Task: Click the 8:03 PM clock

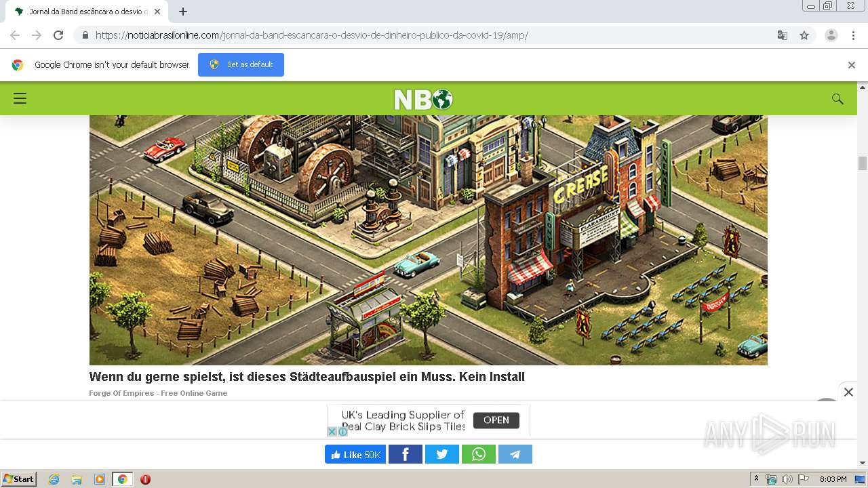Action: 833,479
